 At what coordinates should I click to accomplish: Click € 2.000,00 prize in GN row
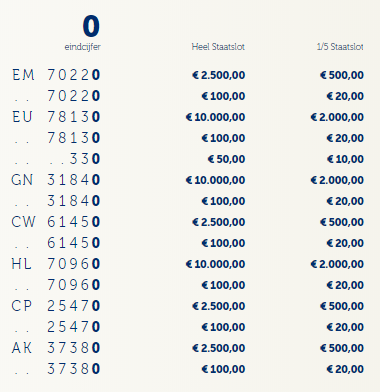click(337, 180)
